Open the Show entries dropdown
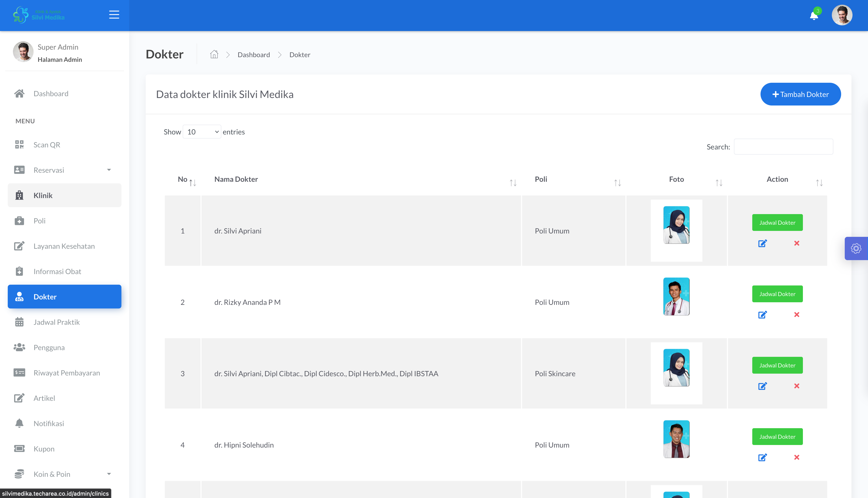The image size is (868, 498). click(x=202, y=132)
